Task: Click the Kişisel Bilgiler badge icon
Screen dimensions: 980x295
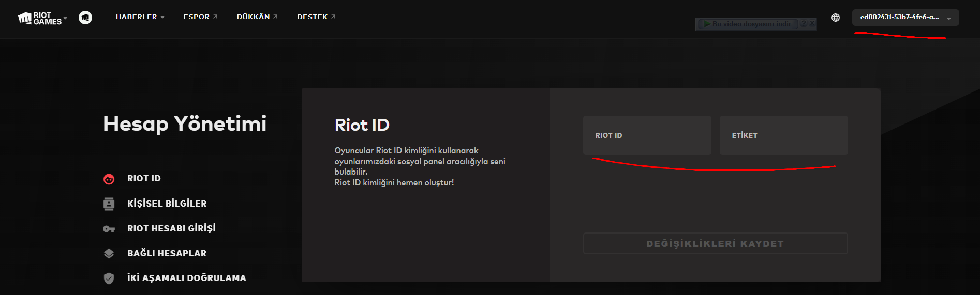Action: (x=109, y=204)
